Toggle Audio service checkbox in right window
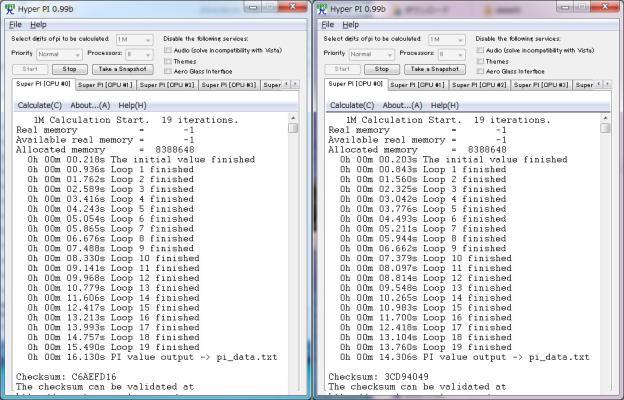Image resolution: width=624 pixels, height=400 pixels. coord(480,51)
